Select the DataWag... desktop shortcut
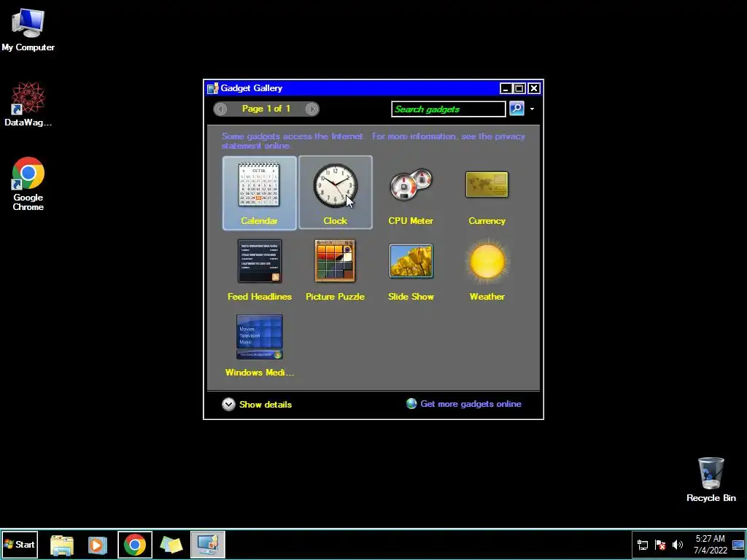Viewport: 747px width, 560px height. (x=28, y=104)
